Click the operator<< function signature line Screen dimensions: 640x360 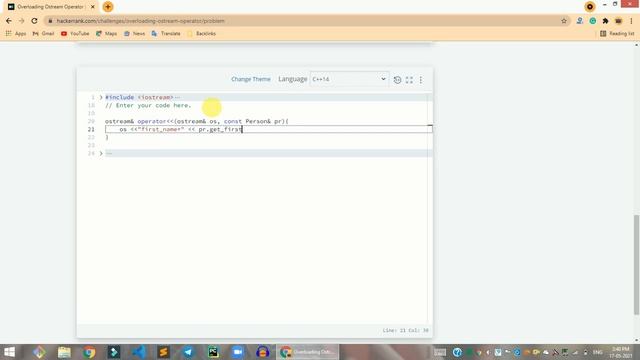pos(197,121)
